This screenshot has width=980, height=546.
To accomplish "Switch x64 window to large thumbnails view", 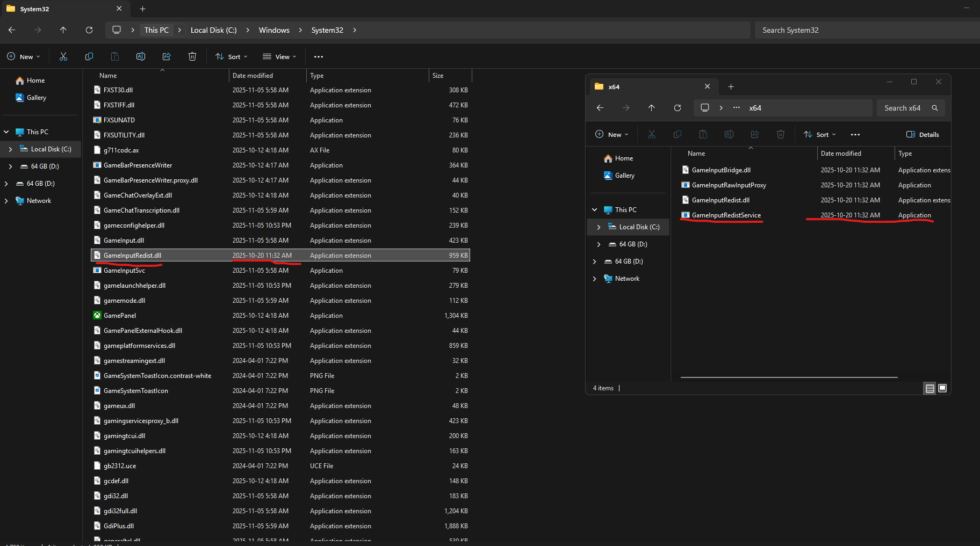I will tap(942, 388).
